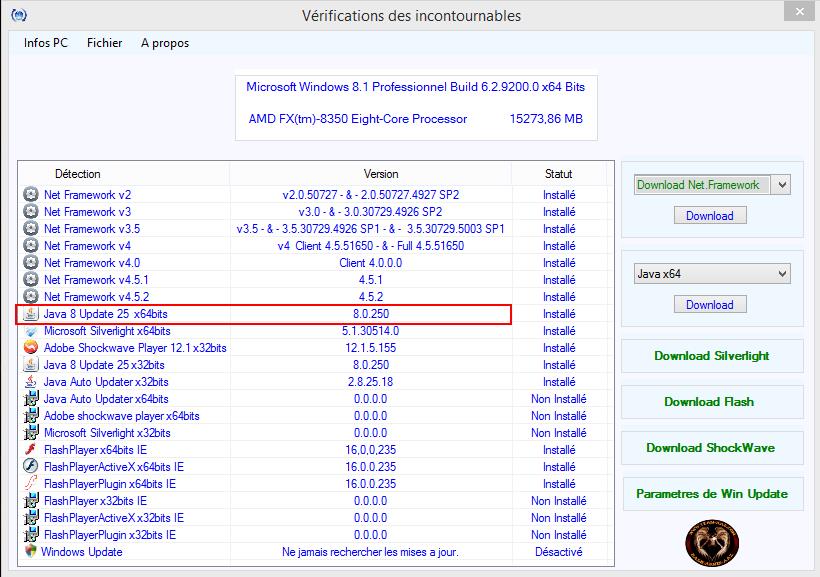Click the Download ShockWave button
Image resolution: width=820 pixels, height=577 pixels.
[712, 448]
